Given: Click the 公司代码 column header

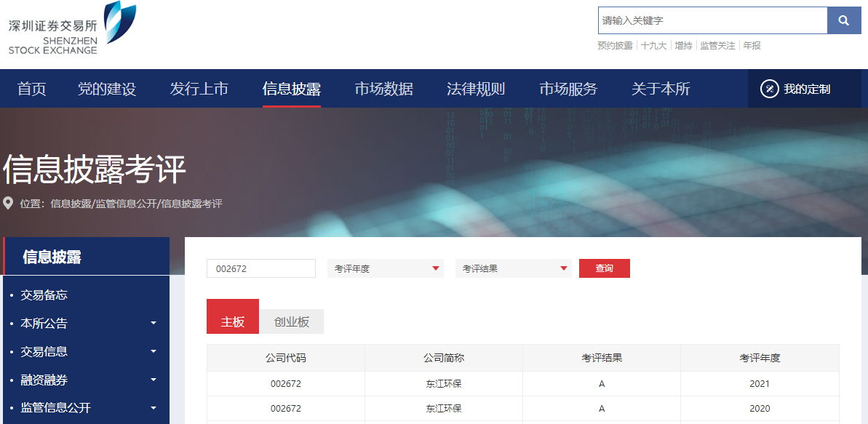Looking at the screenshot, I should (x=286, y=358).
